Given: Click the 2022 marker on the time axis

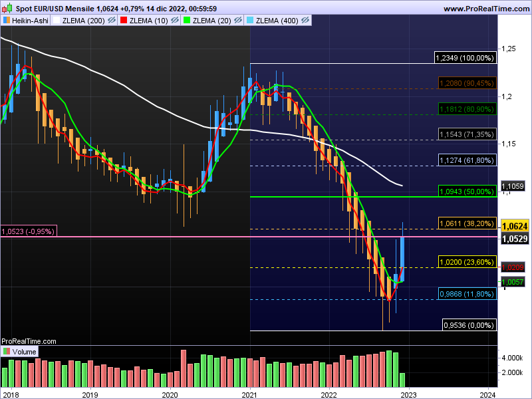Looking at the screenshot, I should click(329, 393).
